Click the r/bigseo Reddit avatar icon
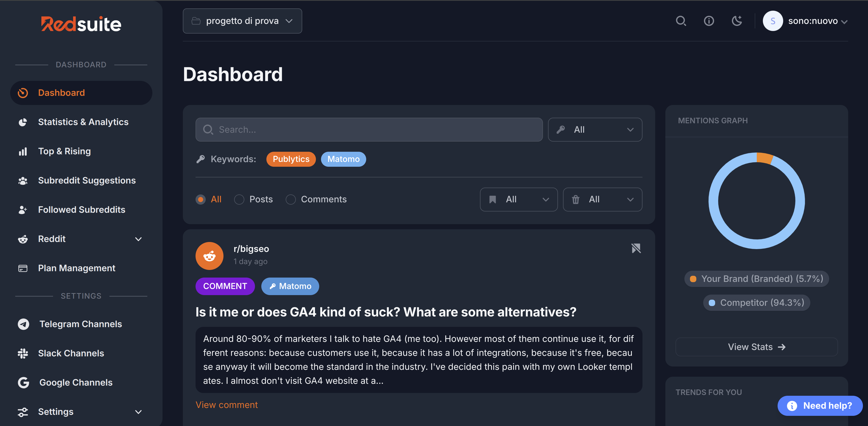 click(209, 256)
